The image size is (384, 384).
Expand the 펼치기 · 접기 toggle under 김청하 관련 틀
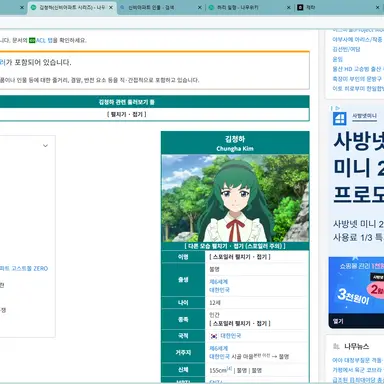coord(127,114)
